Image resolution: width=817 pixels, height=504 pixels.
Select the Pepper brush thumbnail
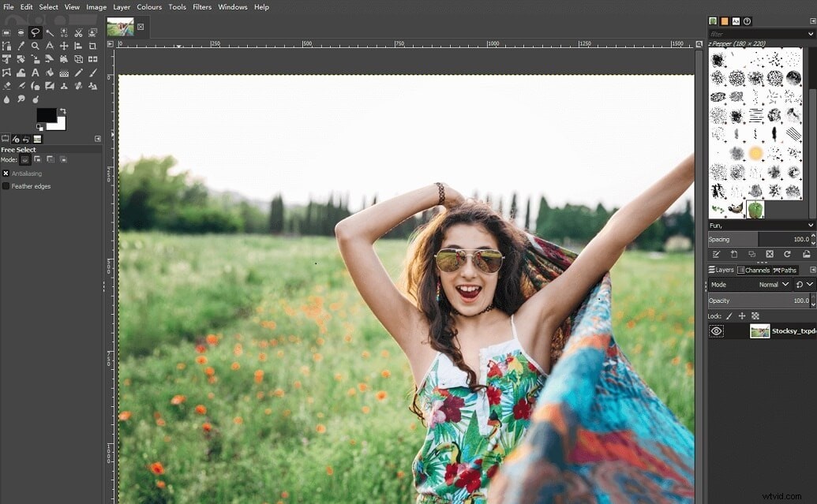pyautogui.click(x=755, y=209)
